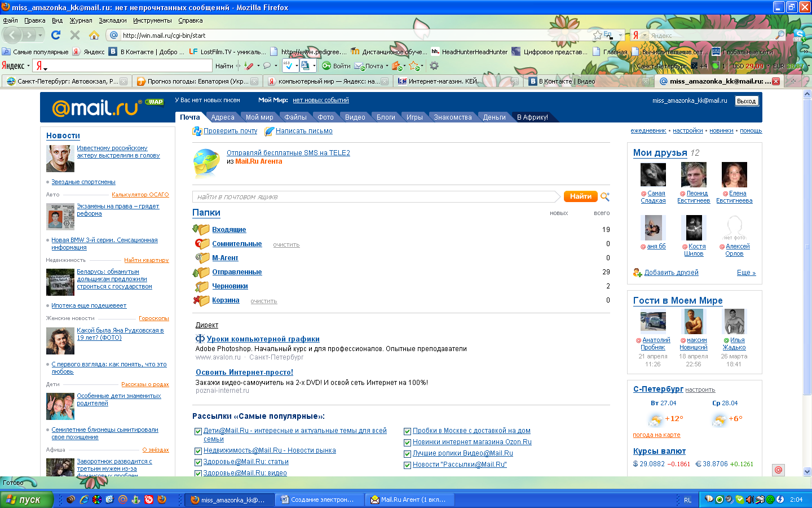Toggle Новости Рассылки@Mail.Ru checkbox
812x508 pixels.
tap(407, 465)
